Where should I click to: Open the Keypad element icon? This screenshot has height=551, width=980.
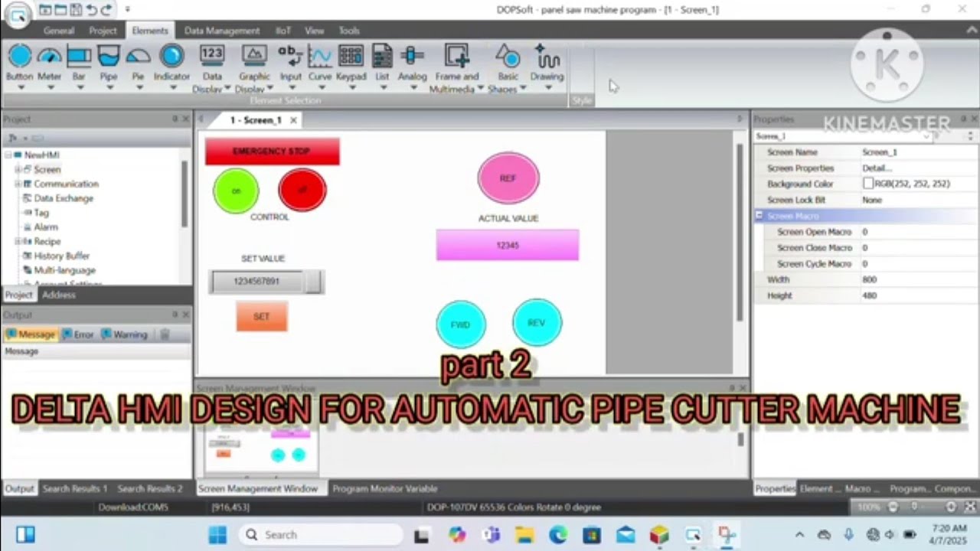(x=351, y=56)
